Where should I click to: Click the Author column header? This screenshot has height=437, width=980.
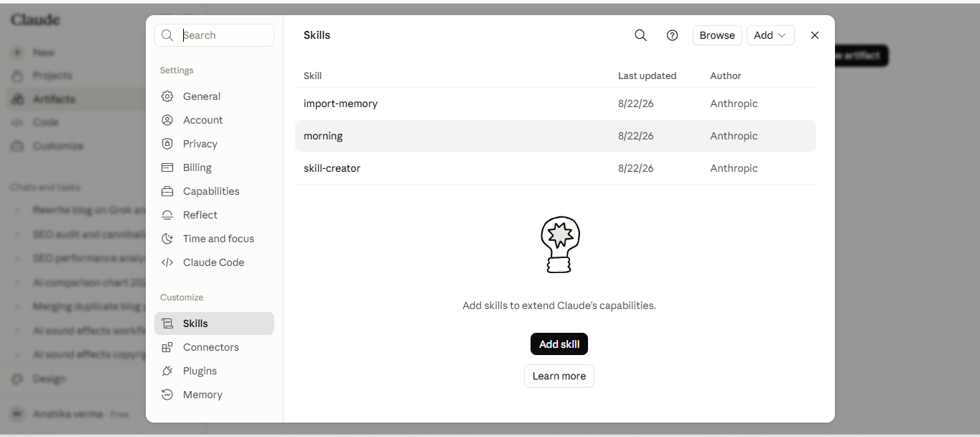click(725, 75)
